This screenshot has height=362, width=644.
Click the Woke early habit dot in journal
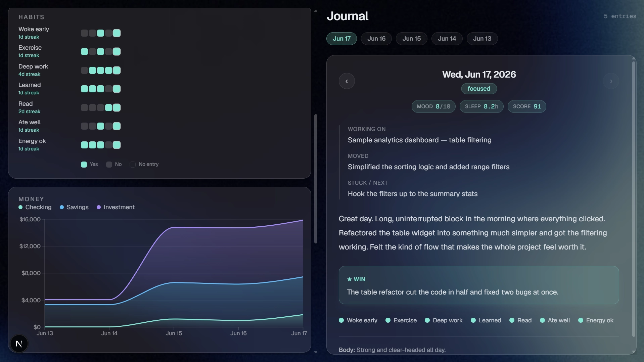341,320
